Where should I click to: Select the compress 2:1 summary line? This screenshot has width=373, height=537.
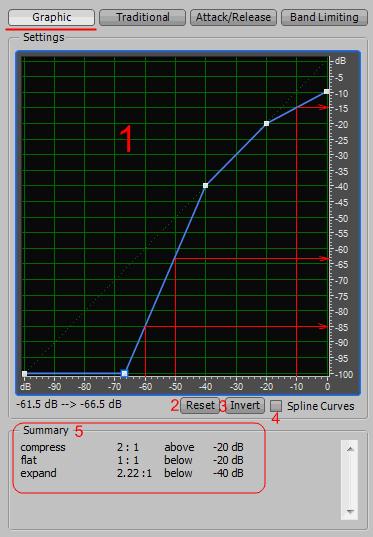point(132,447)
